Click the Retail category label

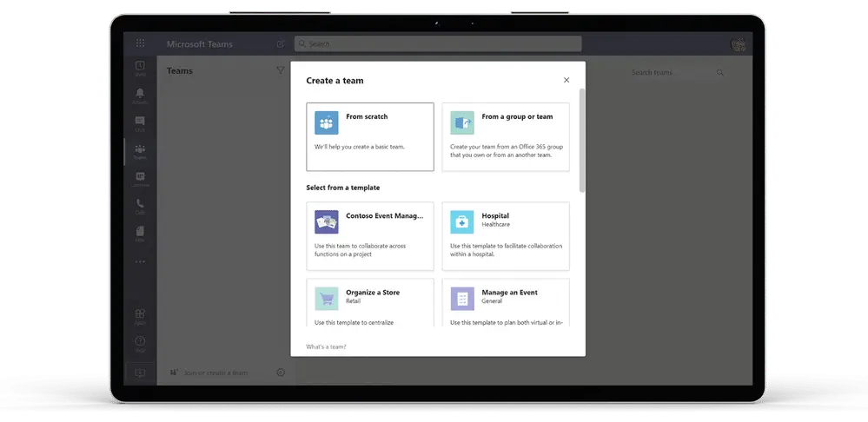pos(353,301)
